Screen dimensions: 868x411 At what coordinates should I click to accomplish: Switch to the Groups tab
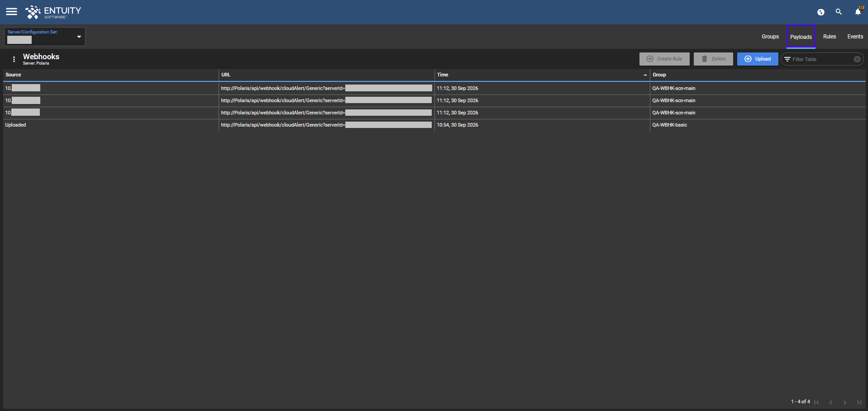770,37
